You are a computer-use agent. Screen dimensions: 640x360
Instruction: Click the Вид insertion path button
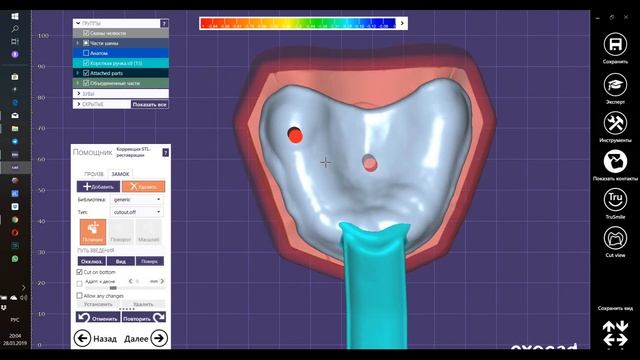121,261
